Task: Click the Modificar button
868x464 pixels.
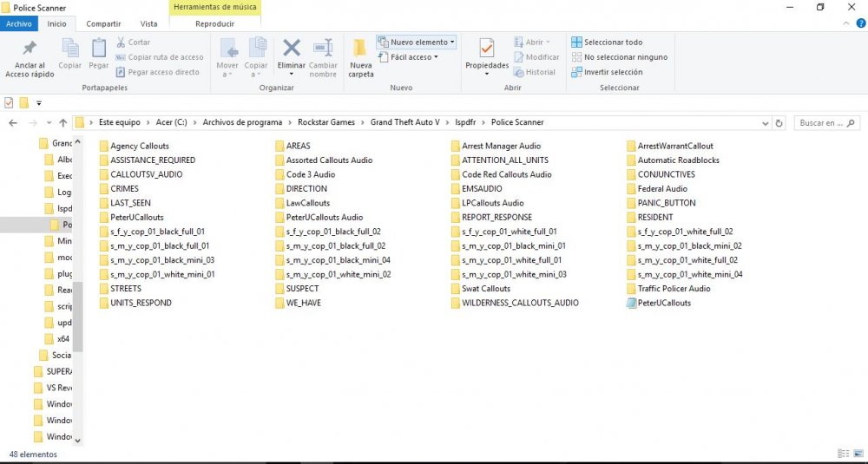Action: click(x=536, y=57)
